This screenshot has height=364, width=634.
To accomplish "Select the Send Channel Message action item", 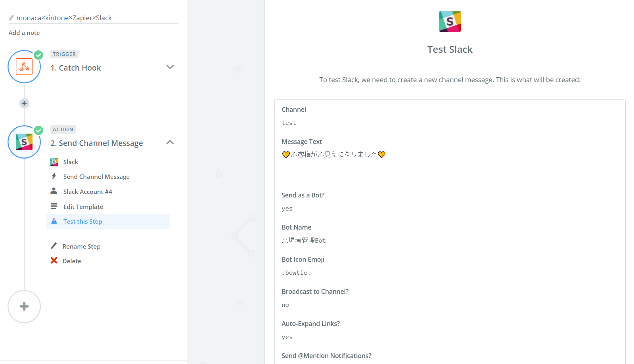I will tap(96, 177).
